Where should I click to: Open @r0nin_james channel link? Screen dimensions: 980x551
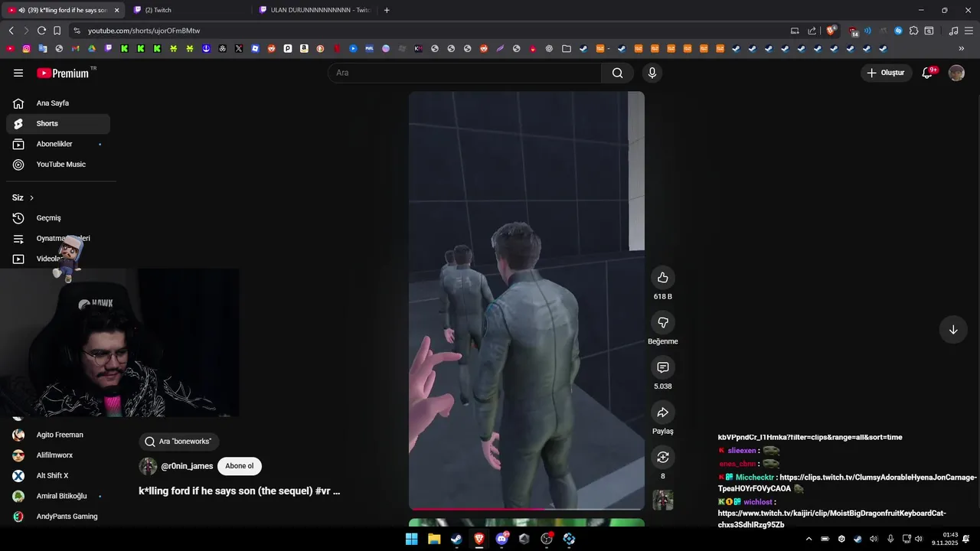point(187,466)
